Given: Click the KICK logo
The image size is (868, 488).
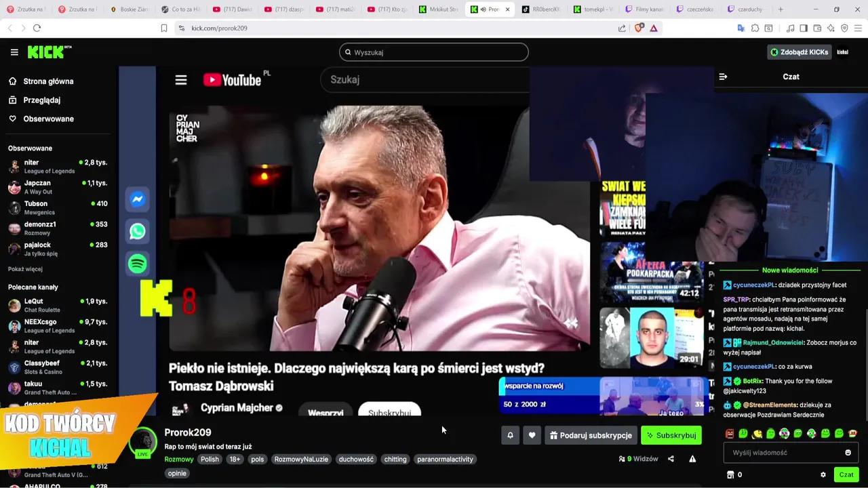Looking at the screenshot, I should (49, 52).
